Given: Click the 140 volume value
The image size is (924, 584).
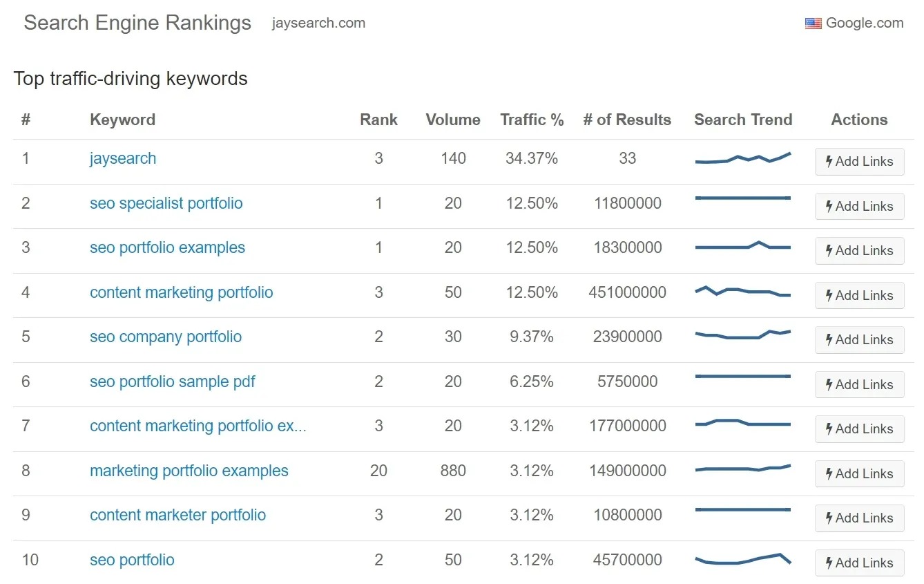Looking at the screenshot, I should pyautogui.click(x=453, y=158).
